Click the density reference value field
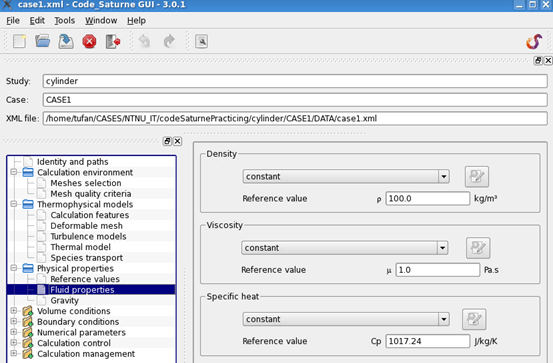Viewport: 553px width, 363px height. click(x=427, y=198)
